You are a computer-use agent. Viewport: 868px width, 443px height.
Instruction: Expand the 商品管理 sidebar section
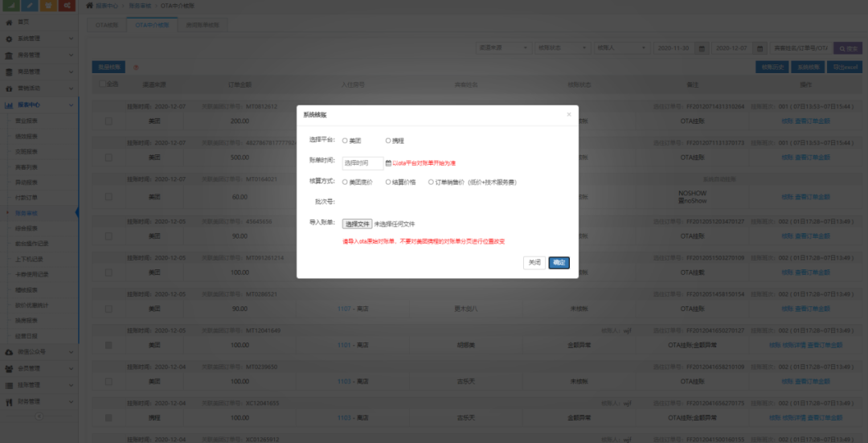39,72
